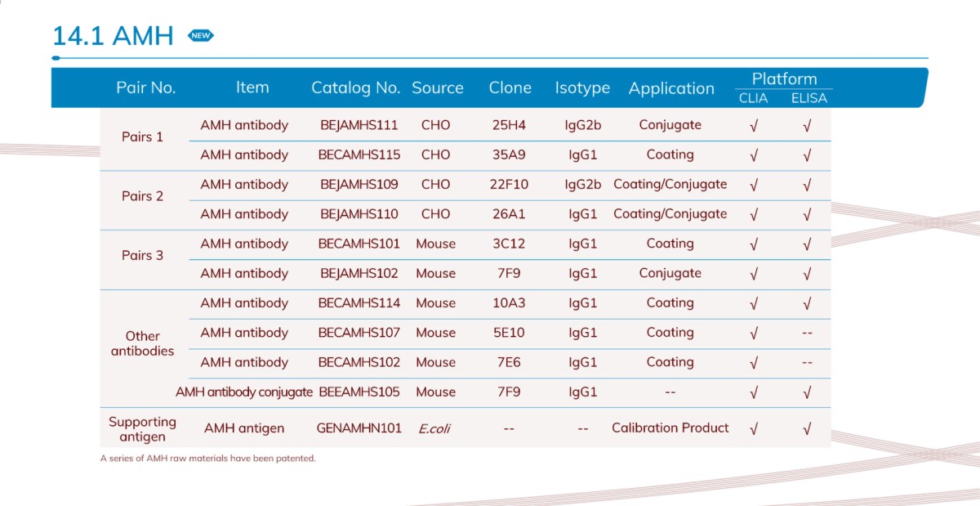This screenshot has height=506, width=980.
Task: Select the Catalog No. column header
Action: [355, 88]
